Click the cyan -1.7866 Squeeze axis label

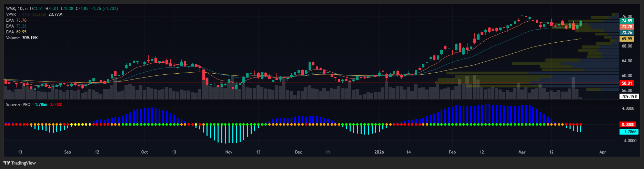(x=629, y=132)
